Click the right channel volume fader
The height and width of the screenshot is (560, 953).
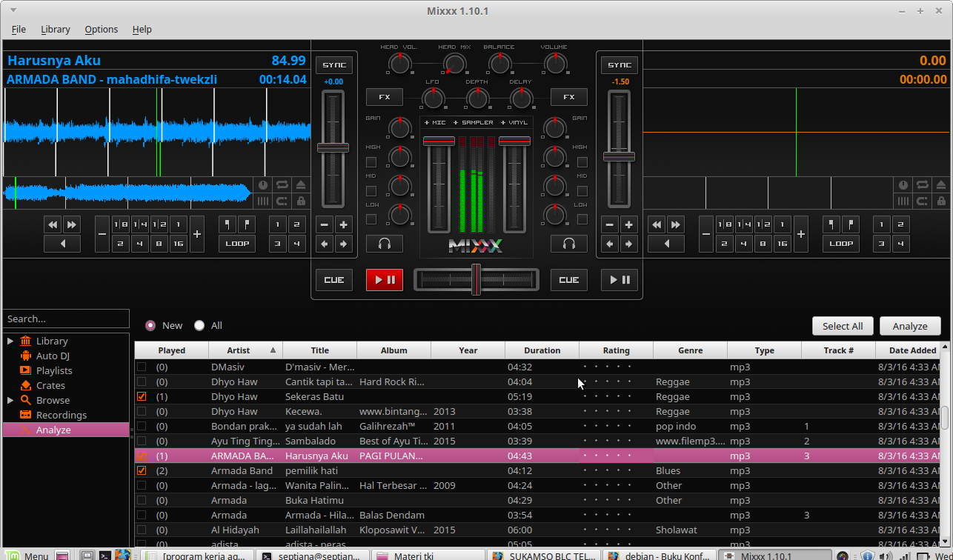pyautogui.click(x=514, y=141)
